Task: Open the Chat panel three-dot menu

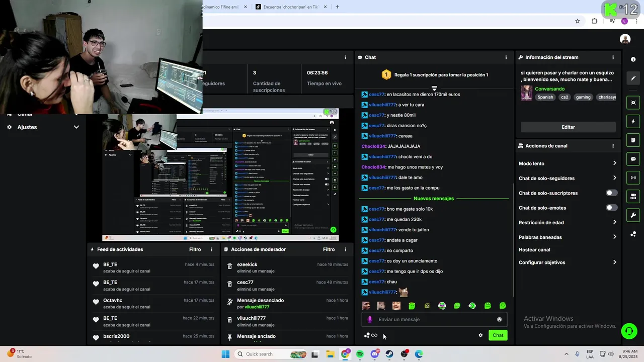Action: click(x=506, y=57)
